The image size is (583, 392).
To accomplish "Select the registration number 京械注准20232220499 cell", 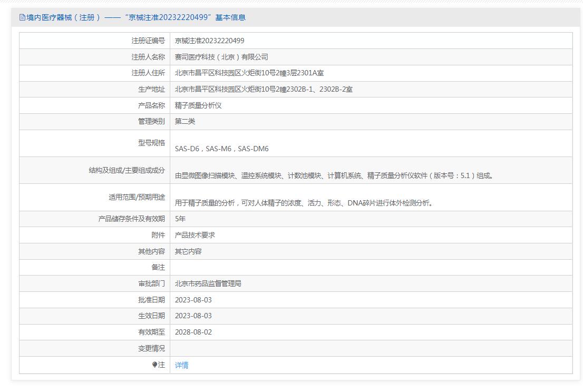I will pyautogui.click(x=210, y=41).
